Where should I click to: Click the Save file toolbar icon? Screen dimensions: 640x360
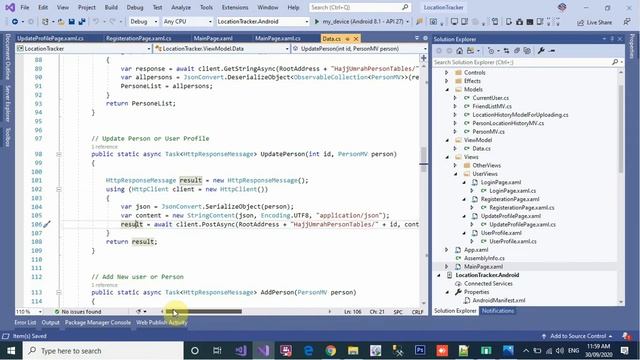coord(71,22)
